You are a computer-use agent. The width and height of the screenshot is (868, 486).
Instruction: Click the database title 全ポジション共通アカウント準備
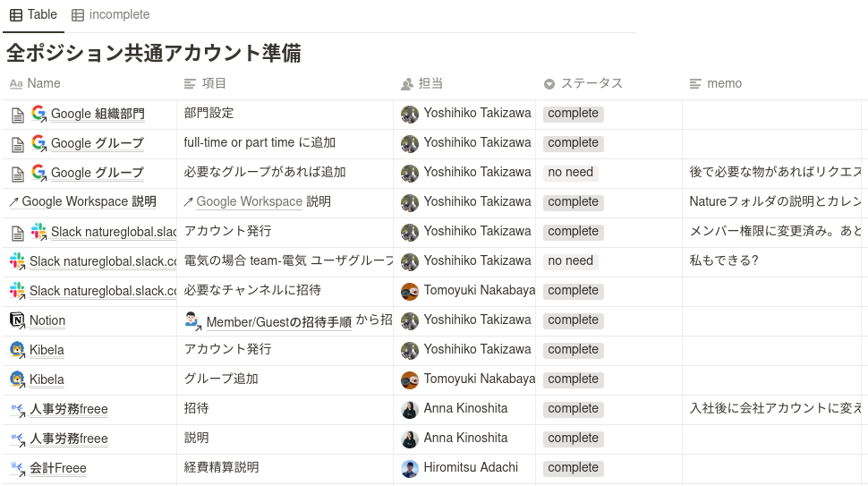click(153, 53)
